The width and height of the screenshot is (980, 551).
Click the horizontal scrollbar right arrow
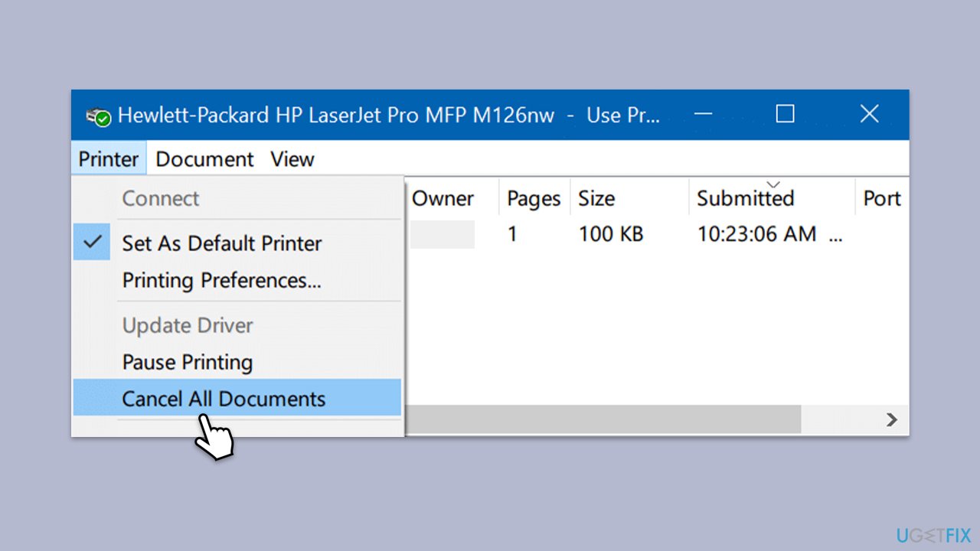(x=891, y=419)
